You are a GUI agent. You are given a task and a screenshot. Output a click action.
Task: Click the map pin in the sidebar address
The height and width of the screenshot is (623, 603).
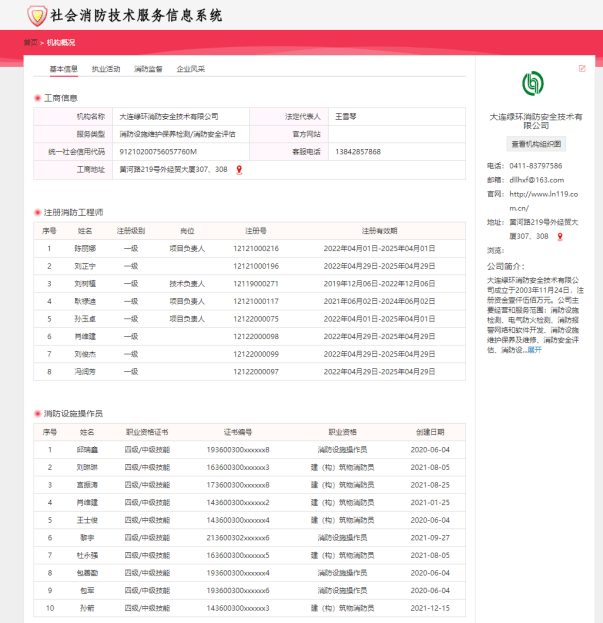[560, 237]
